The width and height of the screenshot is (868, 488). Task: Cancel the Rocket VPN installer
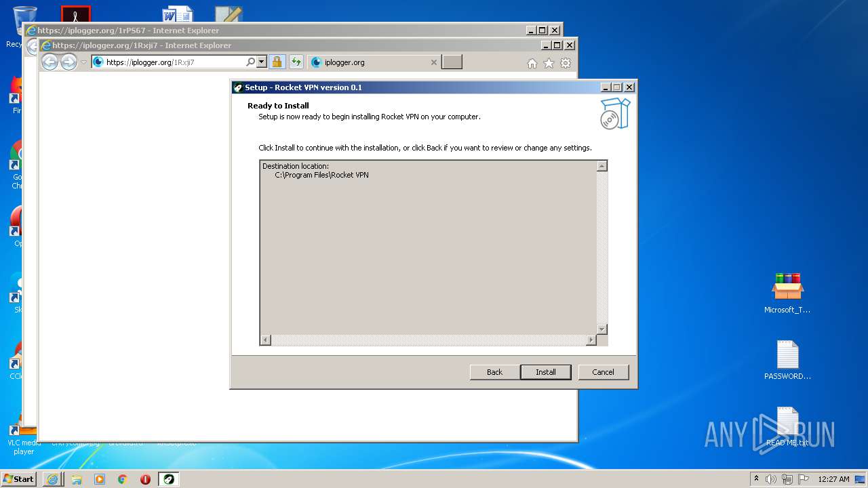point(603,372)
